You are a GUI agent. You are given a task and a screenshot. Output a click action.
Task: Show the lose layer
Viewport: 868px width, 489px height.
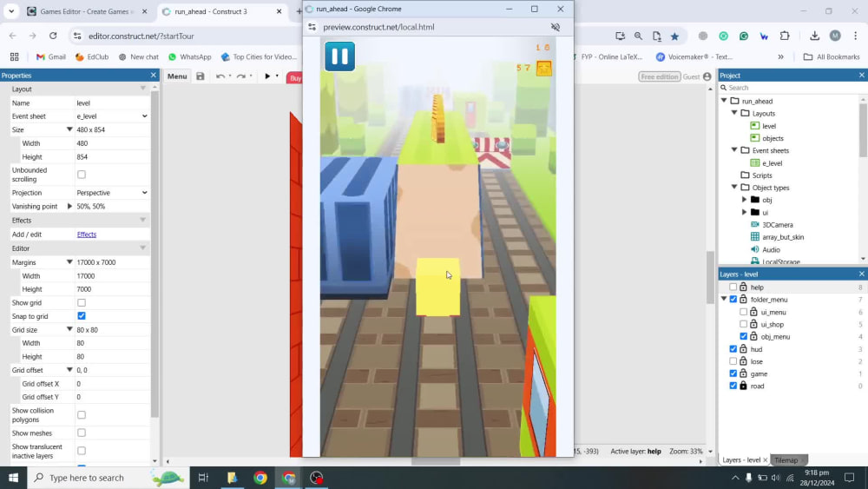pos(733,361)
